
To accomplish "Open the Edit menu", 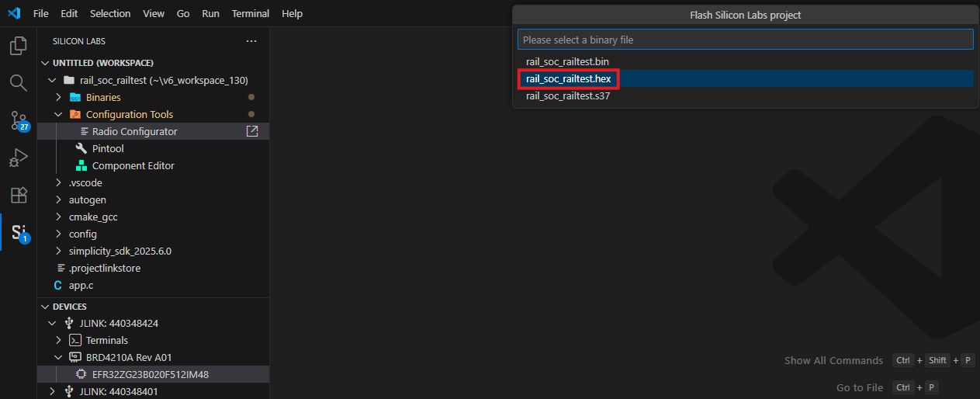I will click(69, 13).
